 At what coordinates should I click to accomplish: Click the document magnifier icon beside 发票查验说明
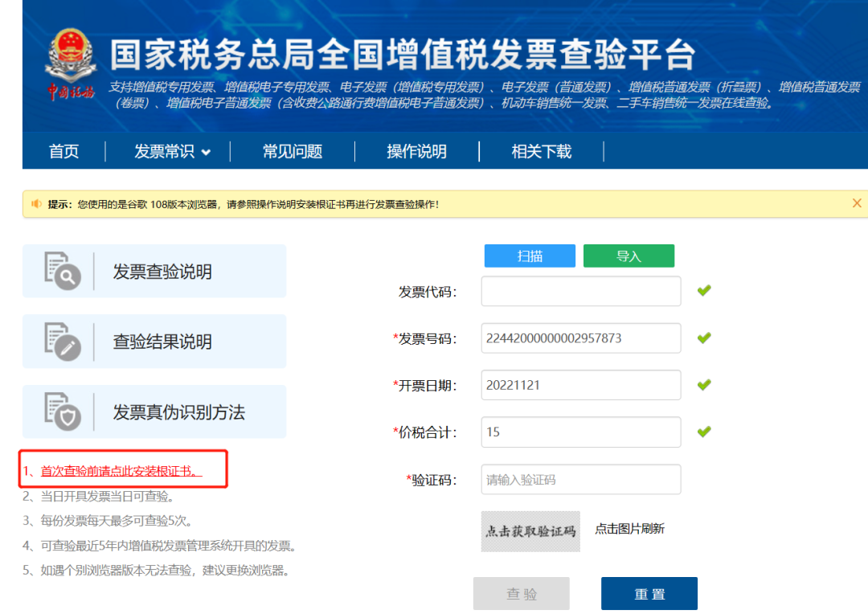point(63,271)
